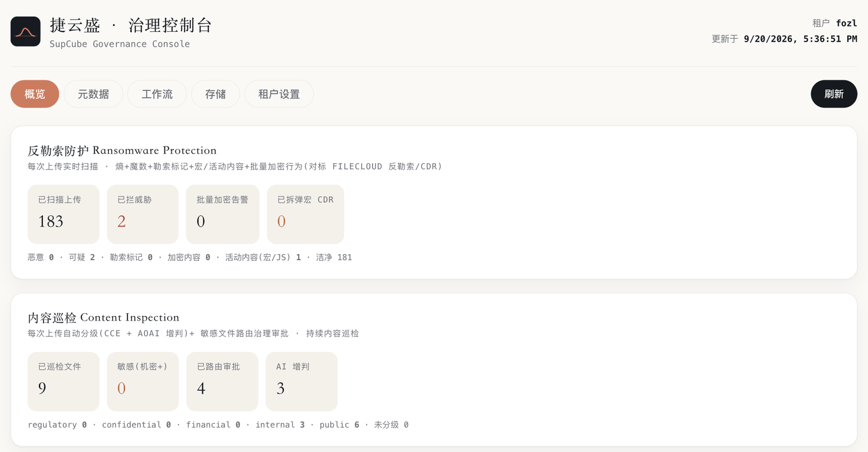Click the tenant name fozl
The height and width of the screenshot is (452, 868).
tap(847, 23)
